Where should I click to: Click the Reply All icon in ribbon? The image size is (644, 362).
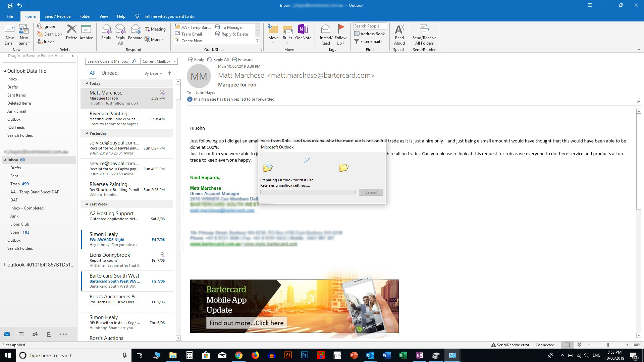(x=120, y=35)
